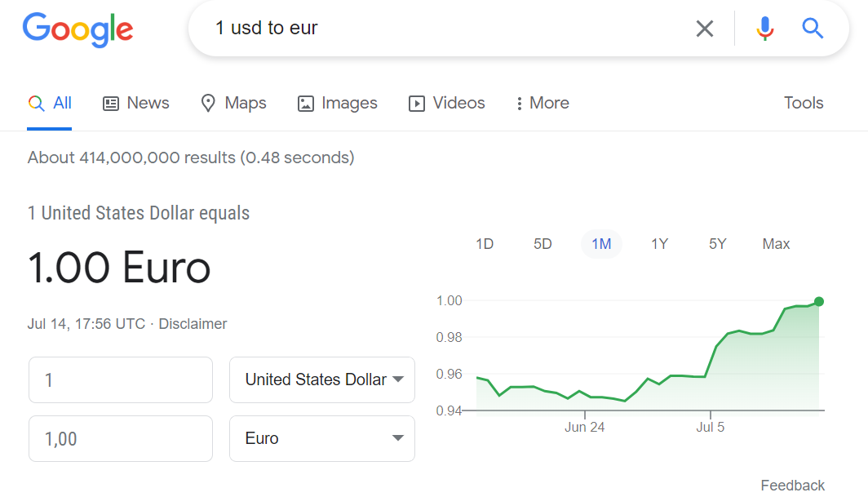Expand the More options menu
This screenshot has height=497, width=868.
542,104
